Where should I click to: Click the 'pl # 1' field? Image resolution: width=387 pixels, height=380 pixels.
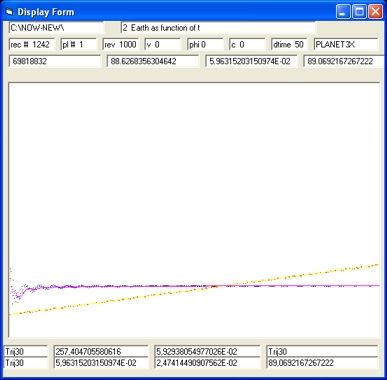[x=79, y=44]
